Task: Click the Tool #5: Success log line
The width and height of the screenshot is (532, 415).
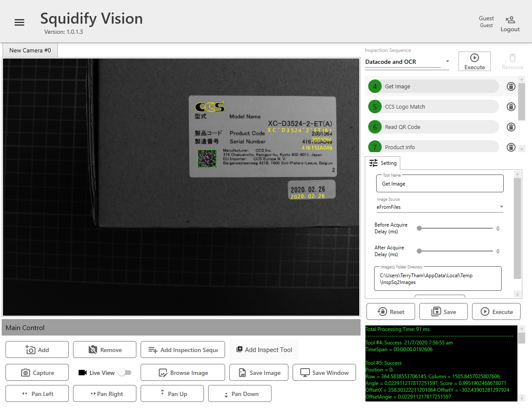Action: [383, 363]
